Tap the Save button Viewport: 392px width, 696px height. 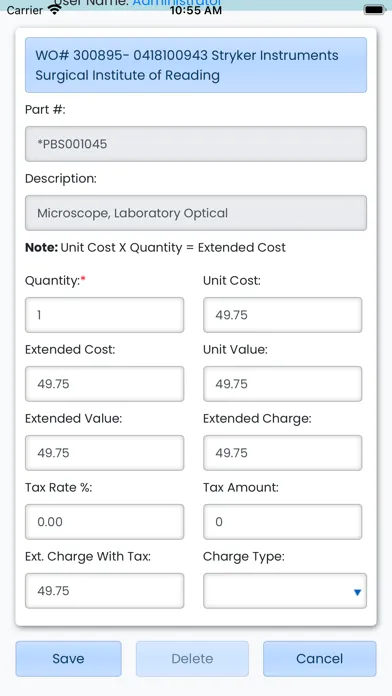(x=68, y=659)
